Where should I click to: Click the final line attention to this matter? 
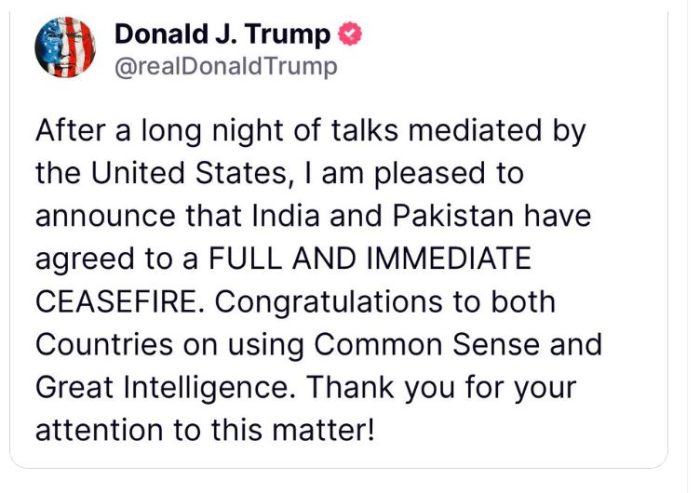pos(204,430)
